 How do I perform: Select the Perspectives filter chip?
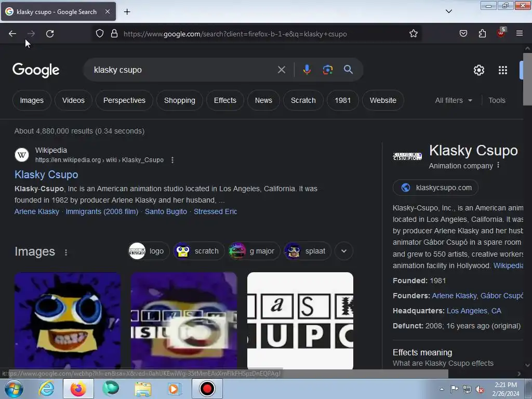[x=124, y=100]
